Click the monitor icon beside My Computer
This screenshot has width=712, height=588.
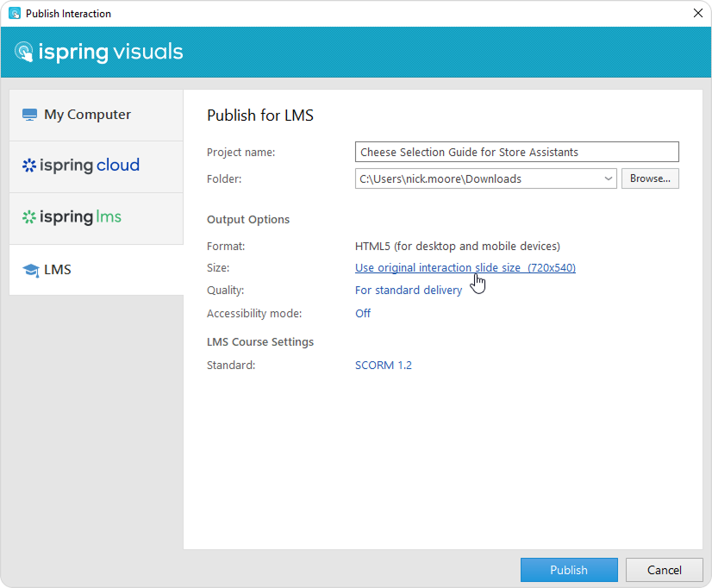click(30, 115)
